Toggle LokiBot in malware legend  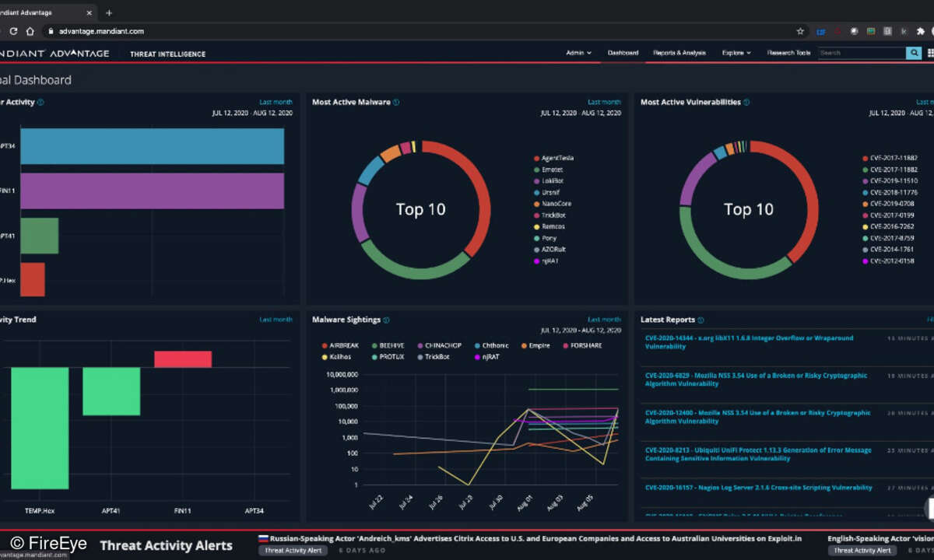549,180
